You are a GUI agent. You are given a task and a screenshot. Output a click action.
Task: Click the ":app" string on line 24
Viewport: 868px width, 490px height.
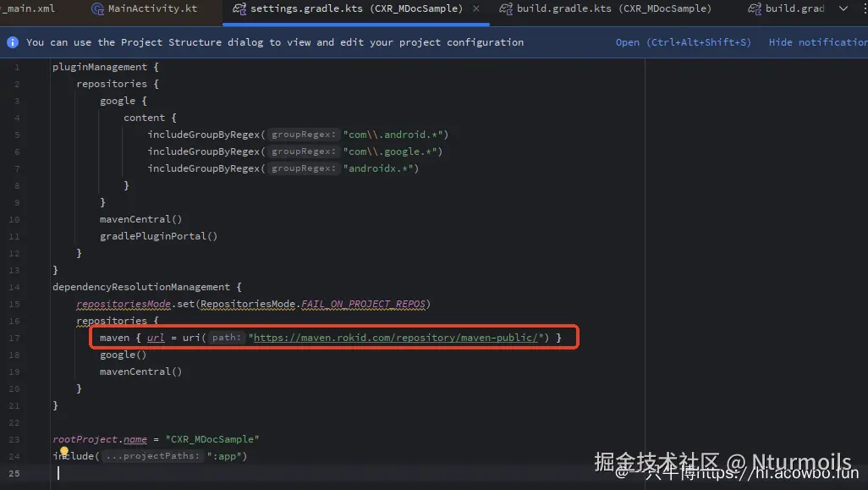pos(223,456)
